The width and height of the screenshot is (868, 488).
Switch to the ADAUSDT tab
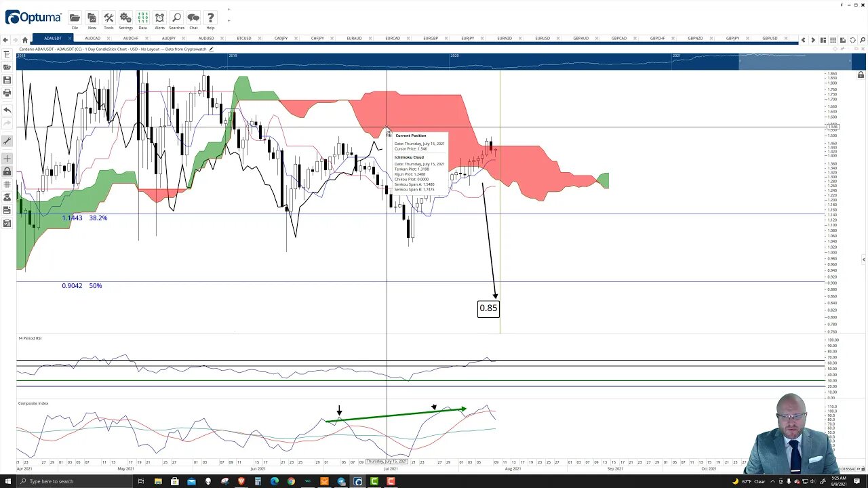52,39
